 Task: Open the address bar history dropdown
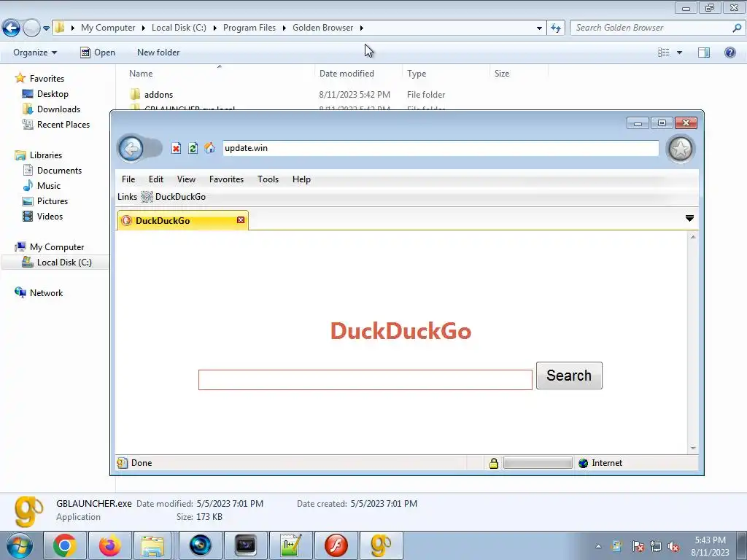(539, 28)
